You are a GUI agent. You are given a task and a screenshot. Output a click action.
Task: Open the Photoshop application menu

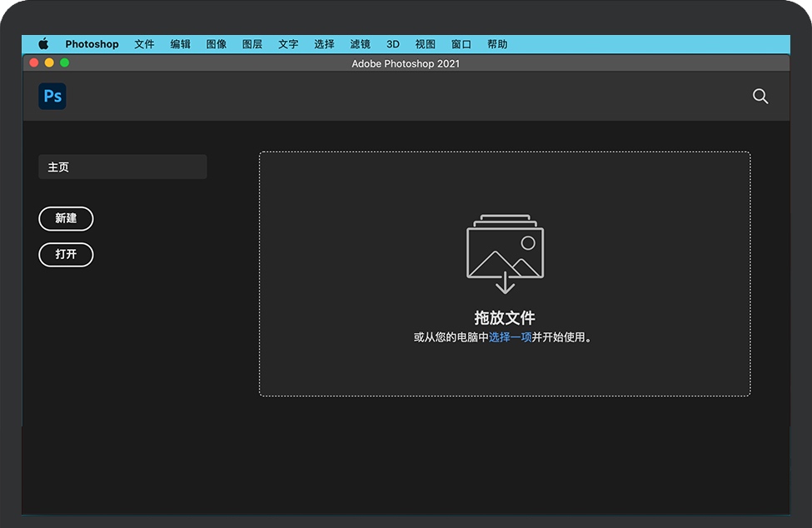(92, 44)
